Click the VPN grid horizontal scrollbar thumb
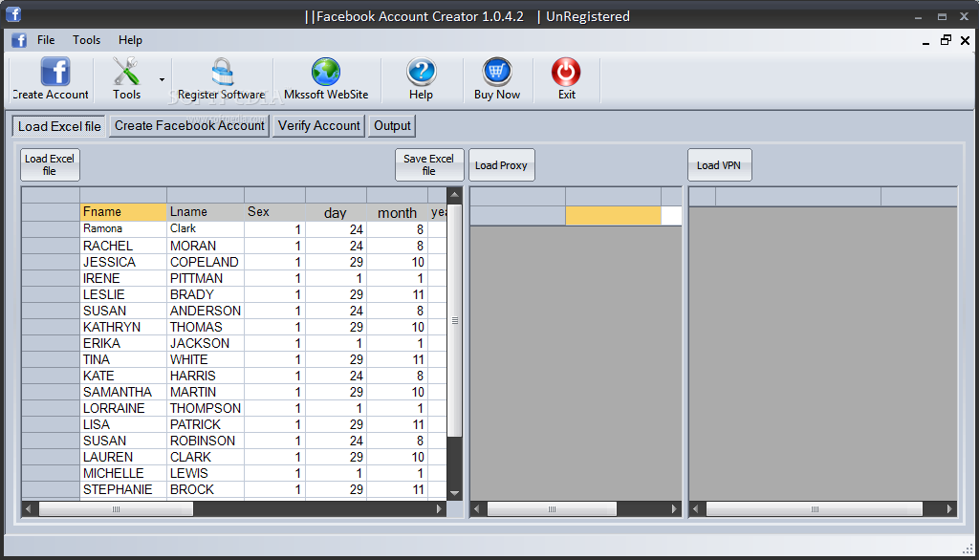The width and height of the screenshot is (979, 560). pyautogui.click(x=815, y=509)
